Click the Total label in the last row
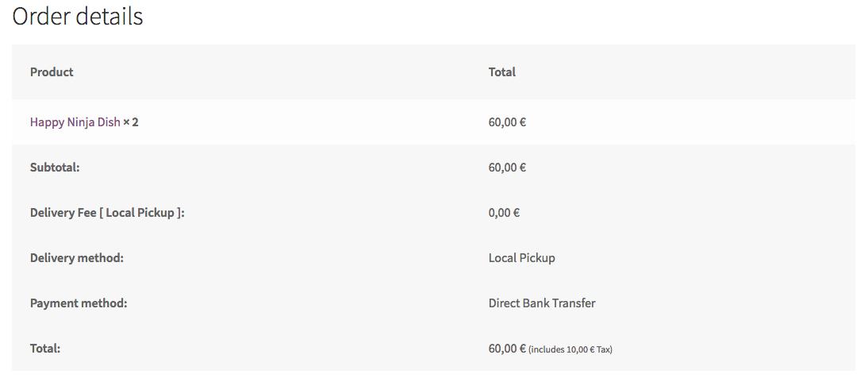Viewport: 868px width, 378px height. click(44, 349)
